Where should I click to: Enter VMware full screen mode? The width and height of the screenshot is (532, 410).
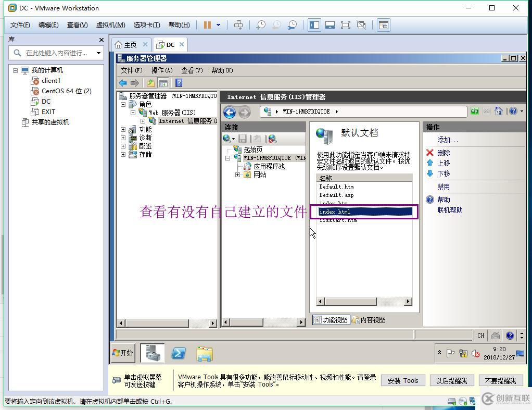tap(346, 25)
